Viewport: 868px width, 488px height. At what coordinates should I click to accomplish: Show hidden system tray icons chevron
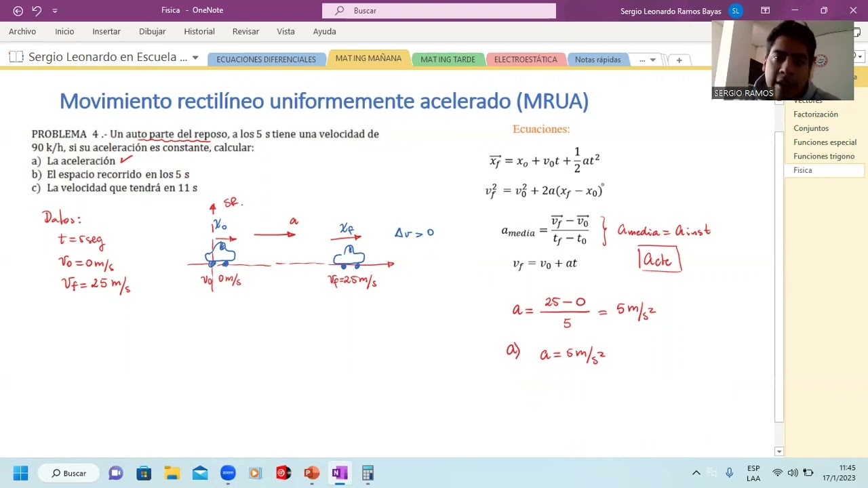[696, 473]
